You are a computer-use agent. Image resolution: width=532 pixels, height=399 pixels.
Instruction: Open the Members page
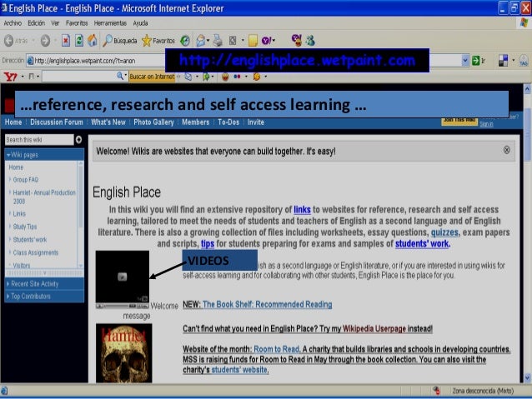pyautogui.click(x=195, y=122)
